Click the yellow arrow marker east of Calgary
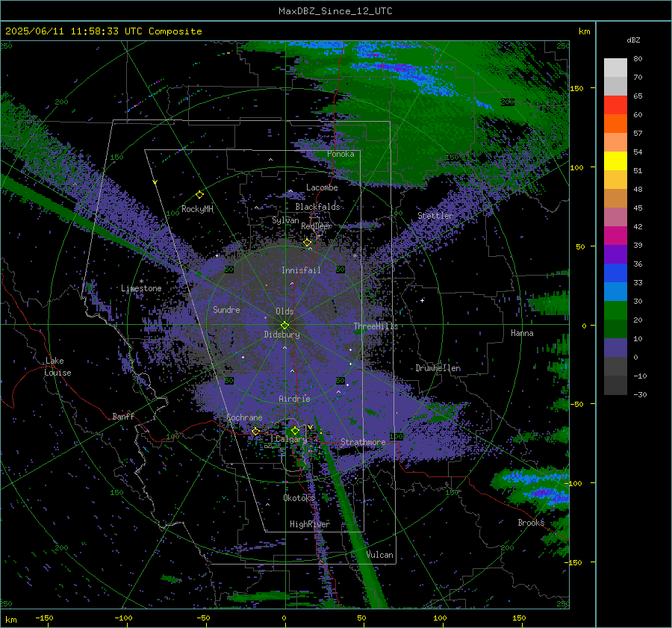This screenshot has width=672, height=628. 310,427
